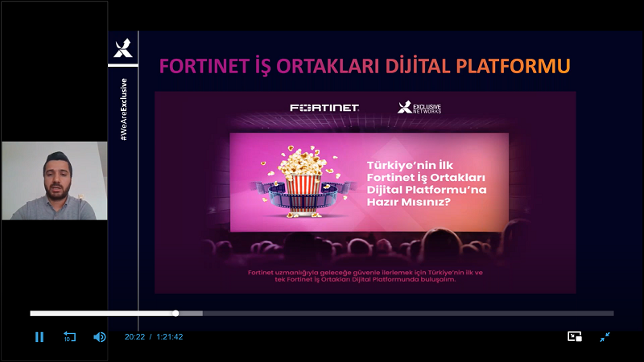Mute the video volume
Image resolution: width=644 pixels, height=362 pixels.
(x=99, y=337)
